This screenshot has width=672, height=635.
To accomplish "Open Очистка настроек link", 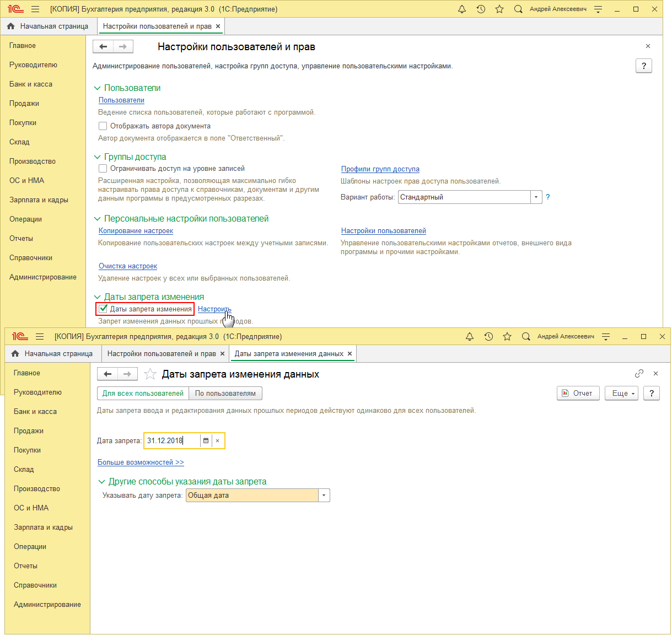I will (128, 266).
